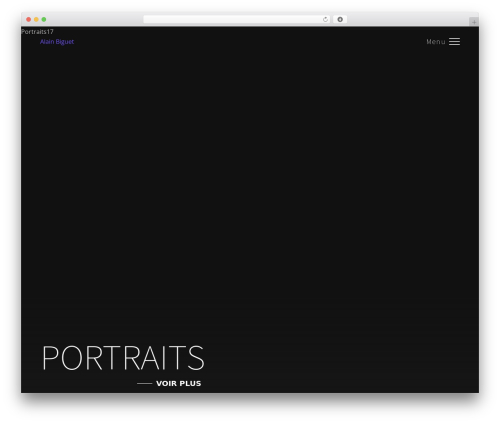Reload the page using the refresh icon
The width and height of the screenshot is (500, 423).
click(325, 19)
